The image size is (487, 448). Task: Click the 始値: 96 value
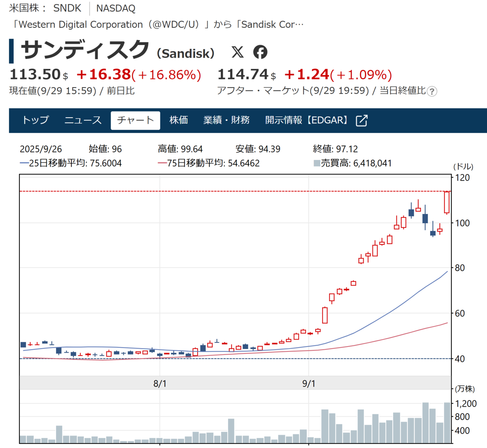pos(105,149)
